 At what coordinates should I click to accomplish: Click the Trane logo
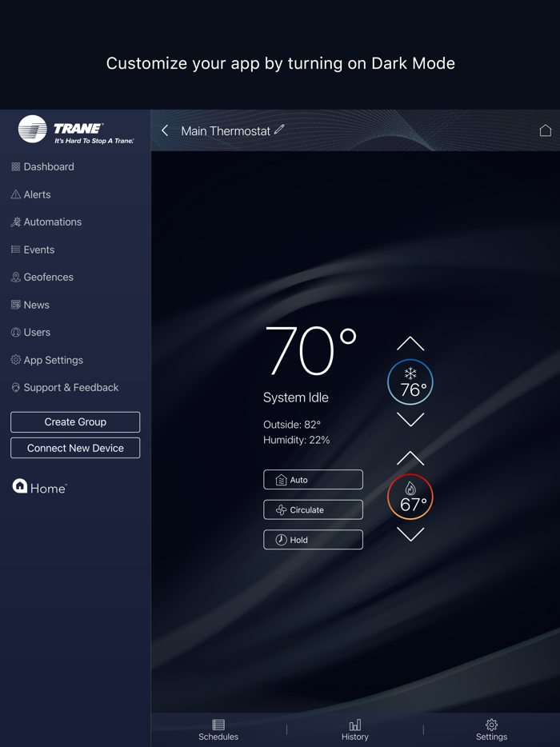pyautogui.click(x=76, y=130)
